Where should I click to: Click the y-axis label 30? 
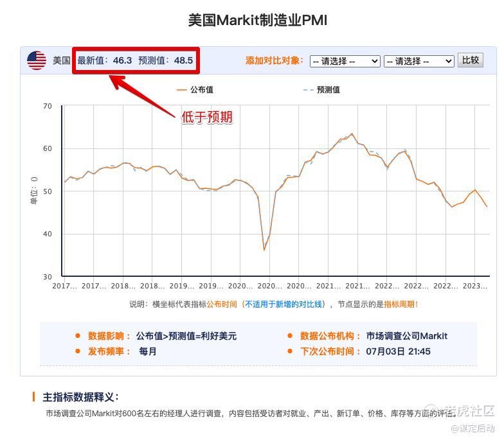click(x=48, y=276)
